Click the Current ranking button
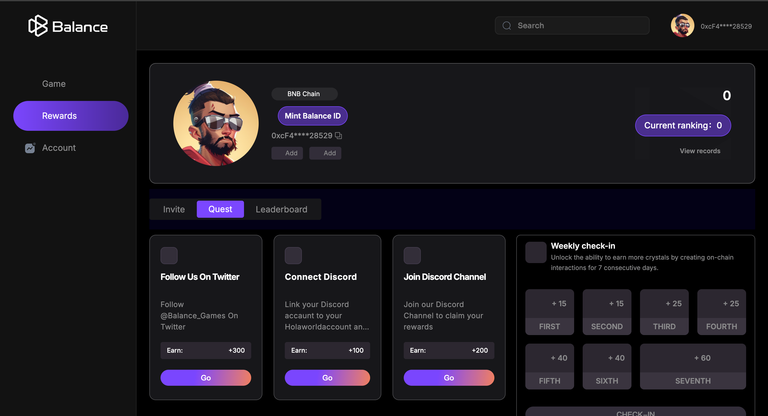This screenshot has height=416, width=768. 683,125
